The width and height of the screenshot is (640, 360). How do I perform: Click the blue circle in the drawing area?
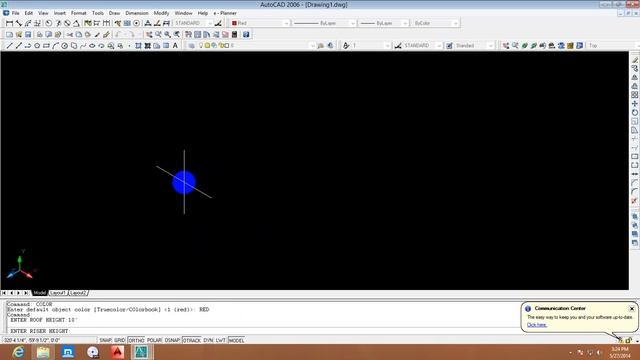pyautogui.click(x=184, y=182)
